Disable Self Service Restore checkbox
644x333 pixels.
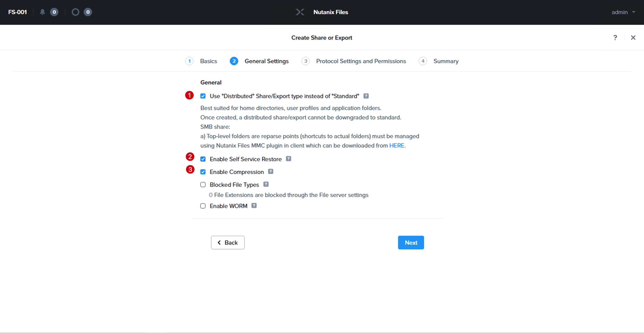click(x=203, y=159)
